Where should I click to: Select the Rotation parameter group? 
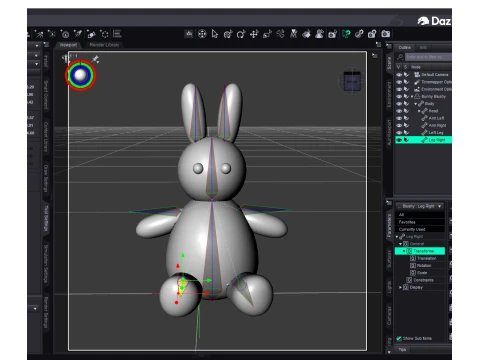tap(424, 266)
